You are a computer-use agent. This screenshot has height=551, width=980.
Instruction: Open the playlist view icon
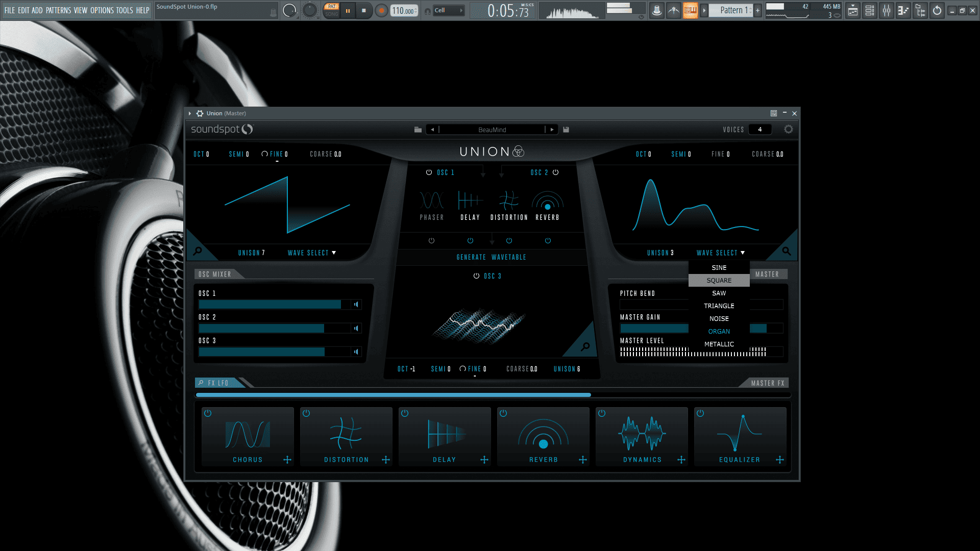(853, 10)
